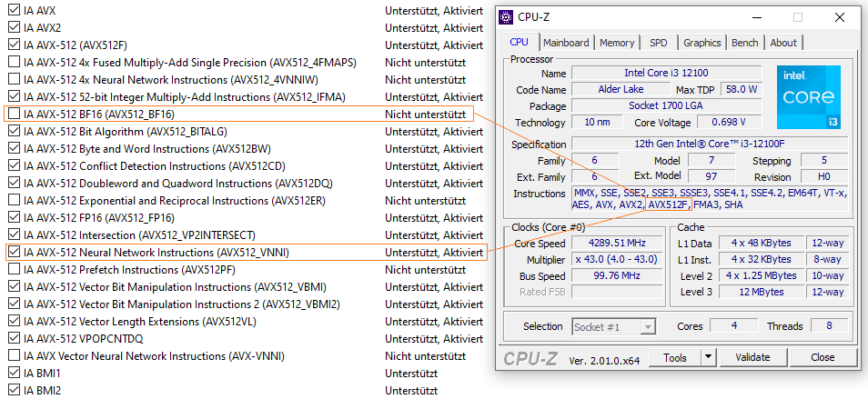Viewport: 868px width, 399px height.
Task: Toggle the AVX-512 VPOPCNTDQ checkbox
Action: 15,338
